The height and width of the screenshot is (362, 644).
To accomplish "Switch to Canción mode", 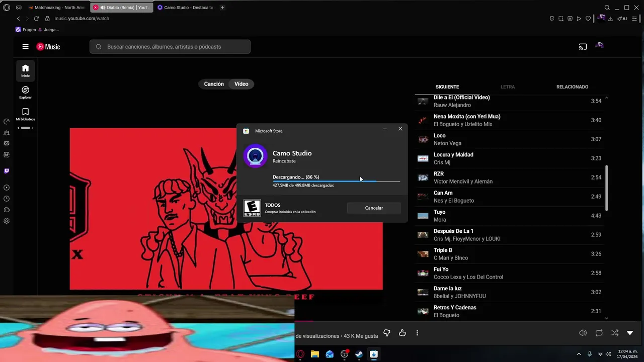I will pyautogui.click(x=214, y=84).
